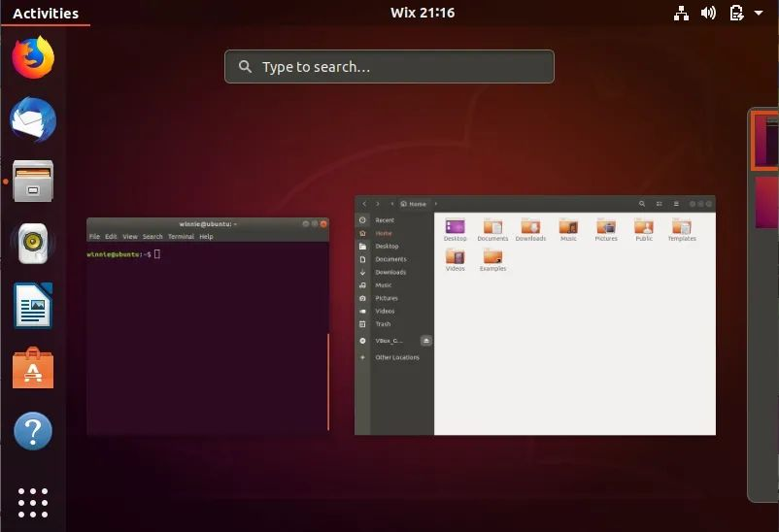Open View menu in Terminal window
Screen dimensions: 779x532
point(129,237)
